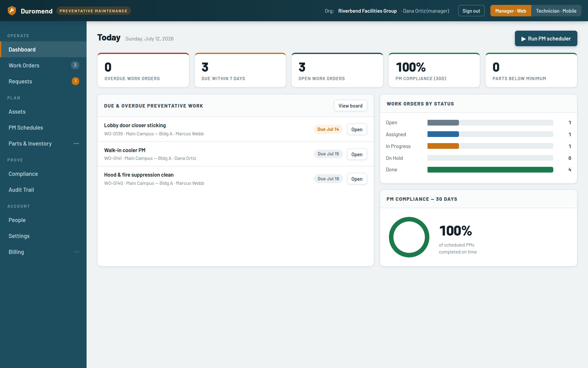
Task: Click the Sunday, July 12, 2026 date
Action: coord(149,39)
